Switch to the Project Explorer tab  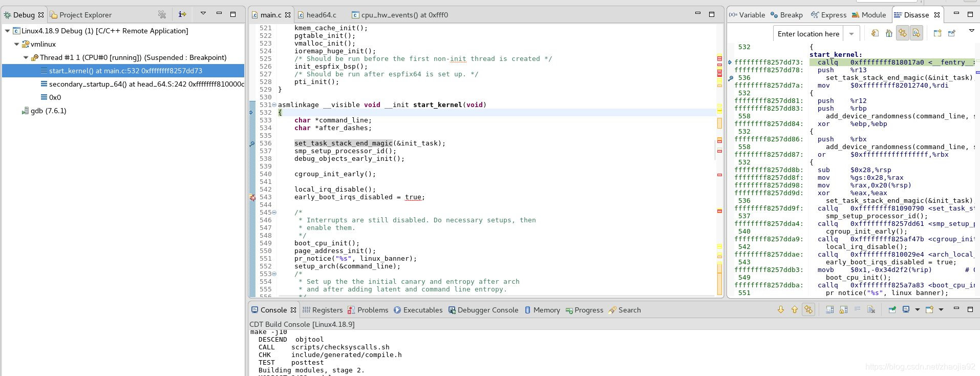click(81, 15)
